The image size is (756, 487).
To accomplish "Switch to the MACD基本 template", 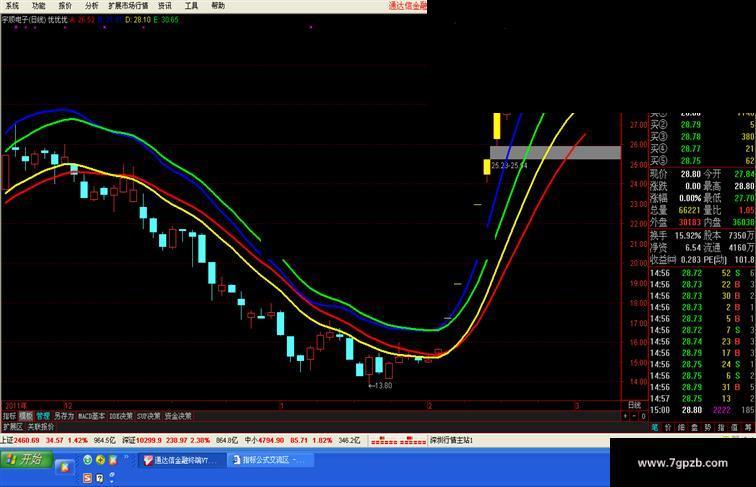I will pos(92,416).
